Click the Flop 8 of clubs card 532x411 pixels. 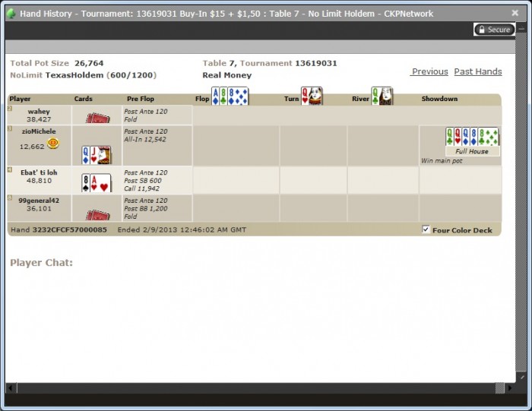coord(223,96)
